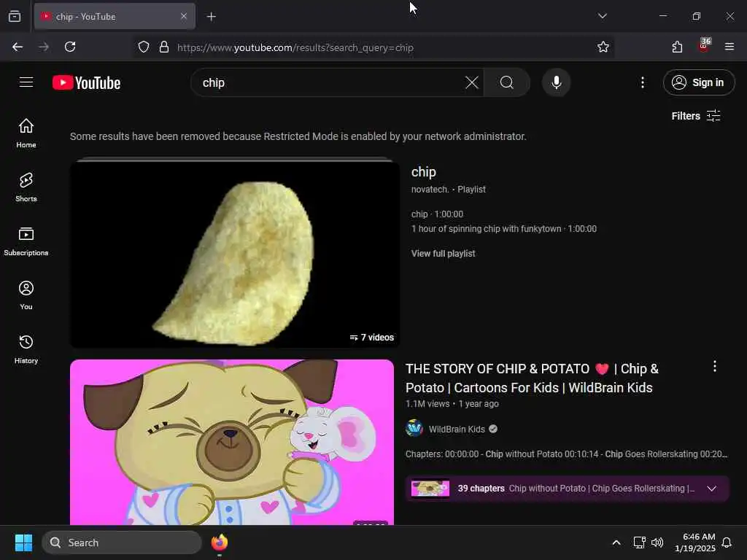Click the Firefox address bar URL
The image size is (747, 560).
[295, 47]
